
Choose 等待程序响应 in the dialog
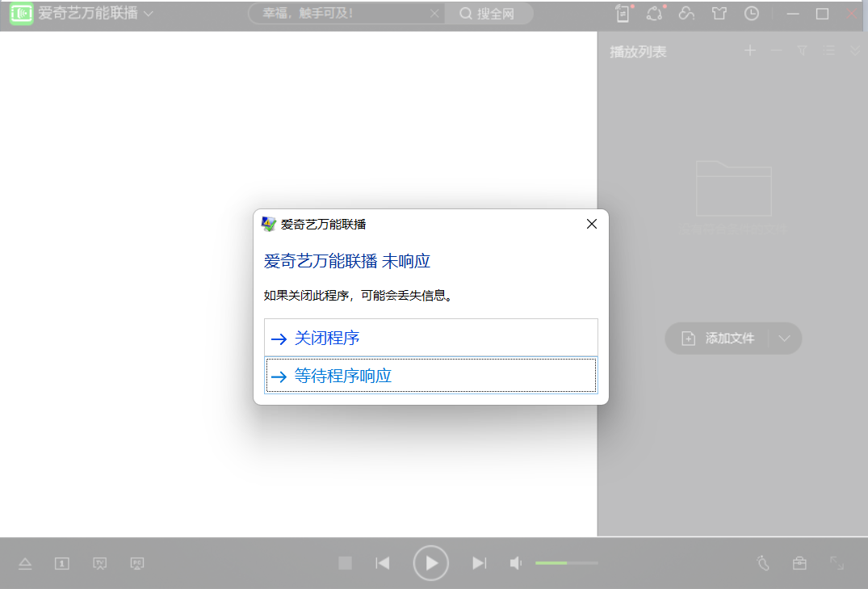tap(430, 376)
